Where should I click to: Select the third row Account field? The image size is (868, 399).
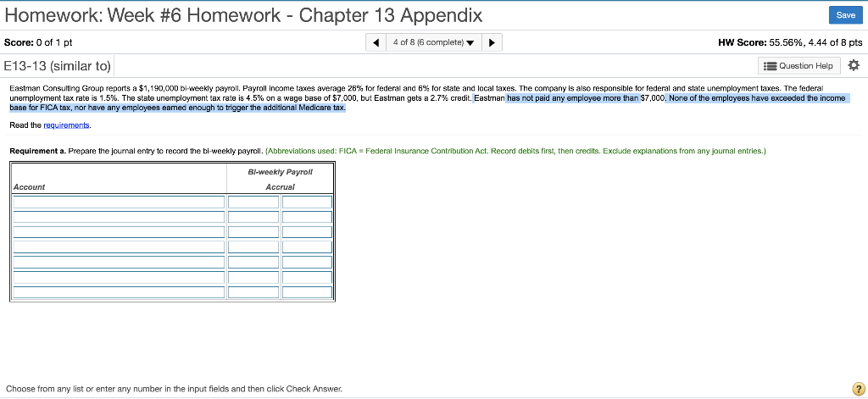point(119,232)
